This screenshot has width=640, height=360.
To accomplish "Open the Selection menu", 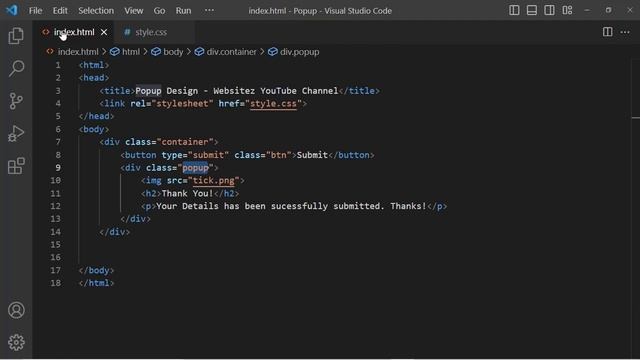I will pos(96,11).
